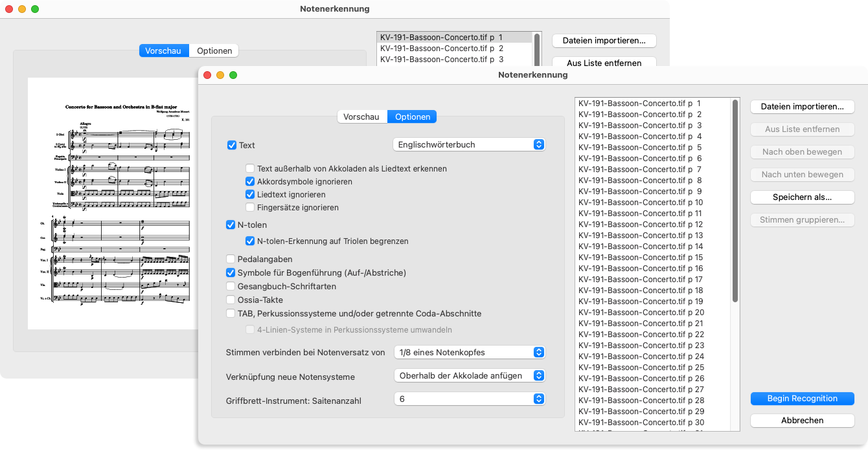Disable Liedtext ignorieren checkbox
Image resolution: width=868 pixels, height=453 pixels.
click(250, 195)
